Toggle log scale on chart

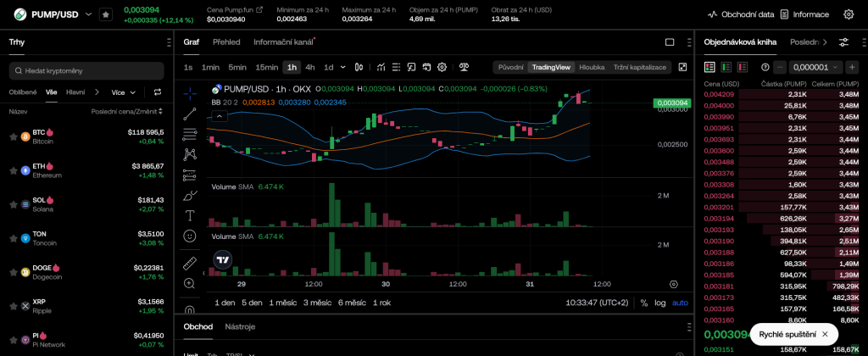point(659,303)
